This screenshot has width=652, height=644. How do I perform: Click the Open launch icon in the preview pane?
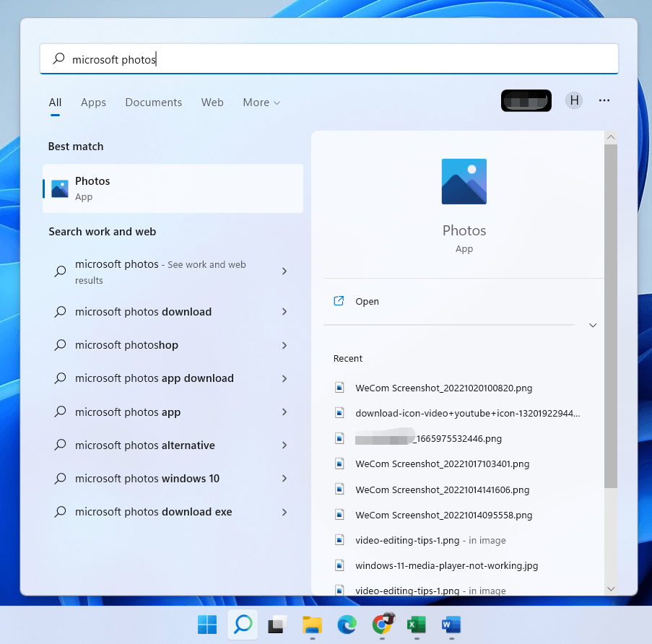[339, 300]
